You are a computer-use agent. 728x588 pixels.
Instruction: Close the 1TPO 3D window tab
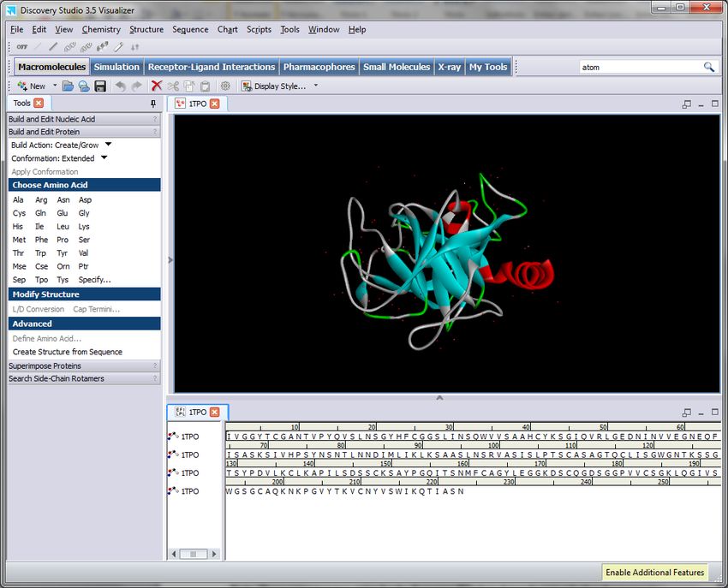(x=214, y=104)
